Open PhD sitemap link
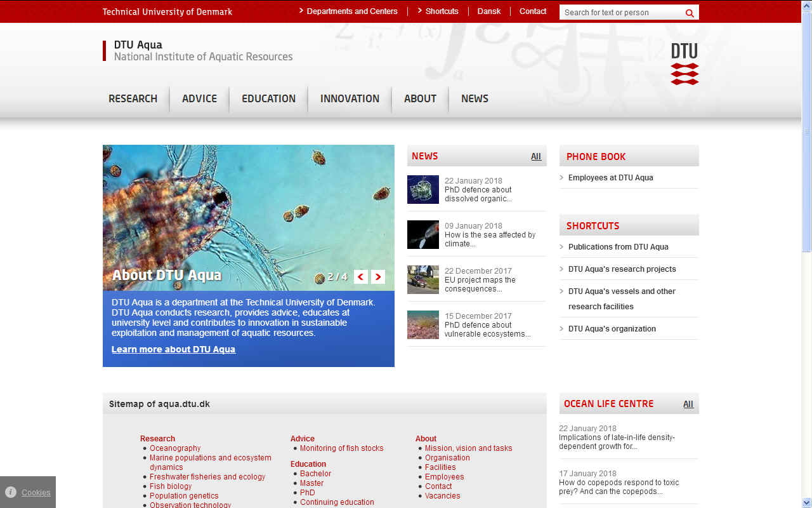812x508 pixels. (x=308, y=493)
